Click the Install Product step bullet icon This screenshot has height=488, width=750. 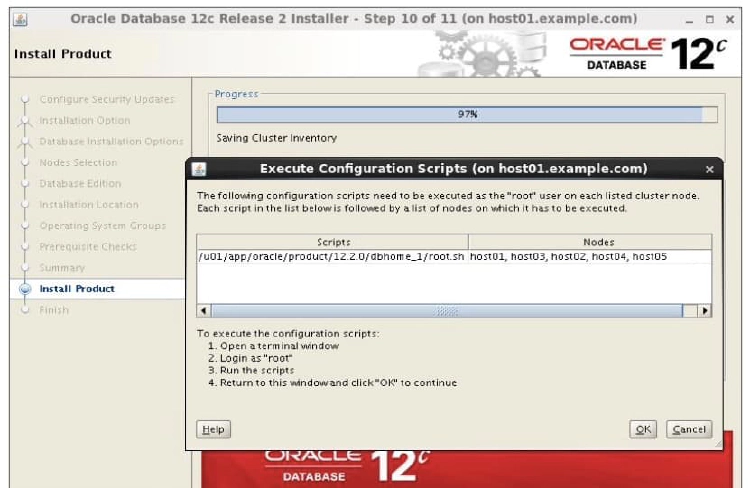click(x=25, y=288)
